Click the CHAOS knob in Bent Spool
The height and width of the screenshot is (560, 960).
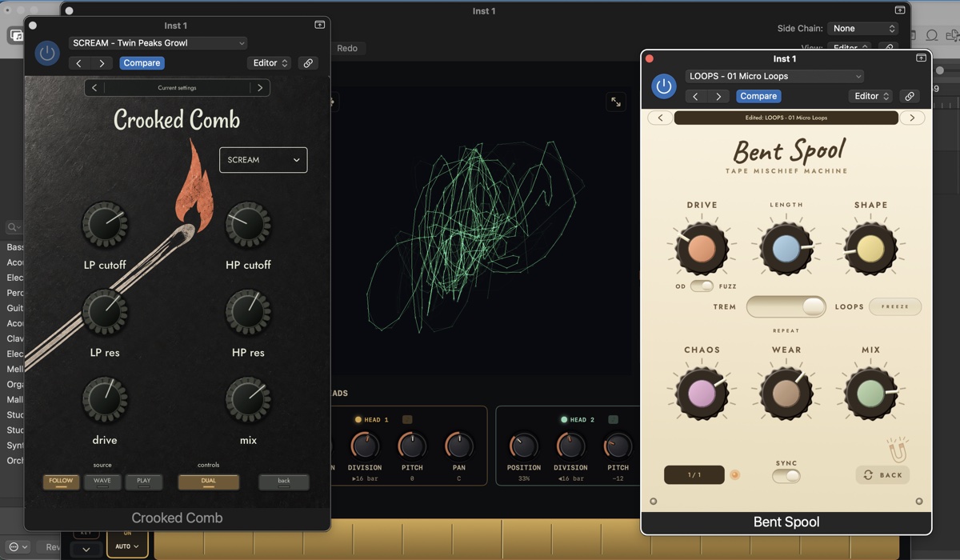click(702, 393)
